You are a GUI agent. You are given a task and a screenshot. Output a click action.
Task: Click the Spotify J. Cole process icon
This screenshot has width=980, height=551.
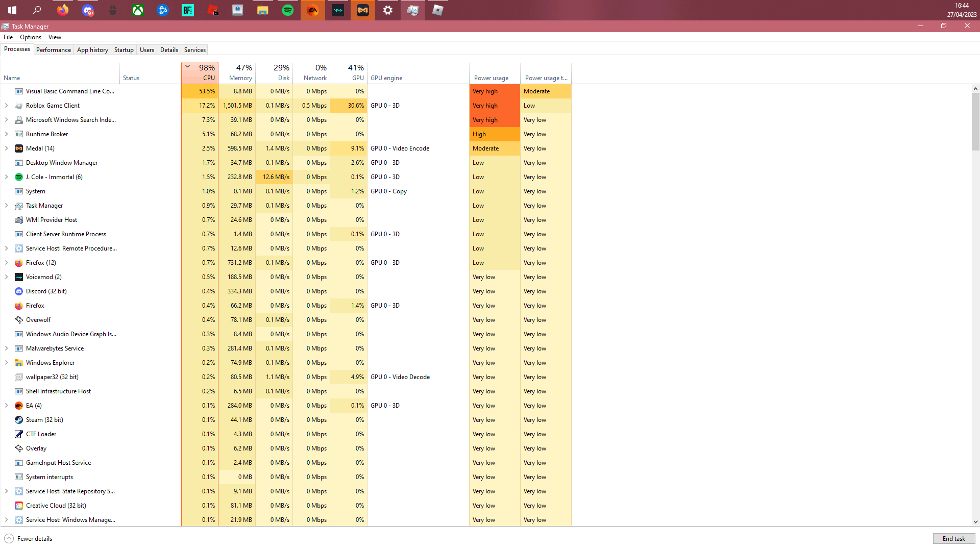tap(19, 177)
